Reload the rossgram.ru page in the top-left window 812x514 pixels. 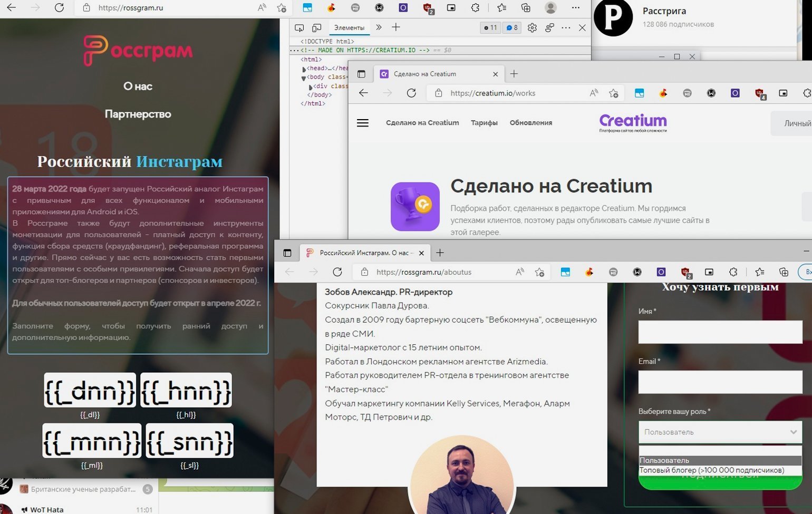pos(59,7)
